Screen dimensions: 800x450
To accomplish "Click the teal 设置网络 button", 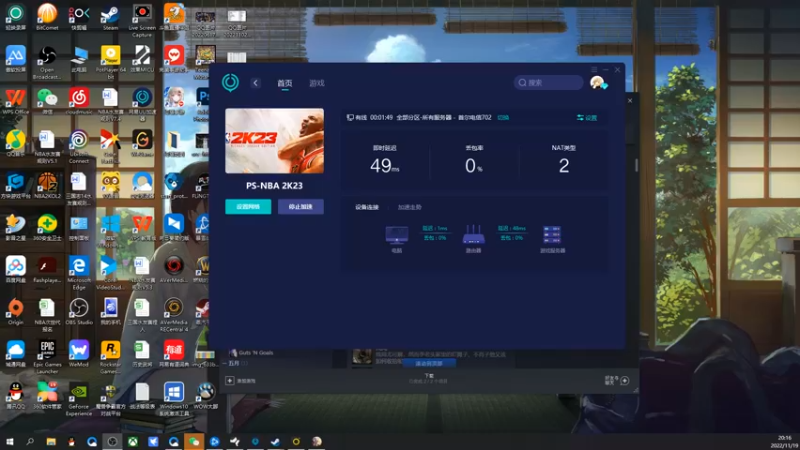I will click(x=248, y=207).
